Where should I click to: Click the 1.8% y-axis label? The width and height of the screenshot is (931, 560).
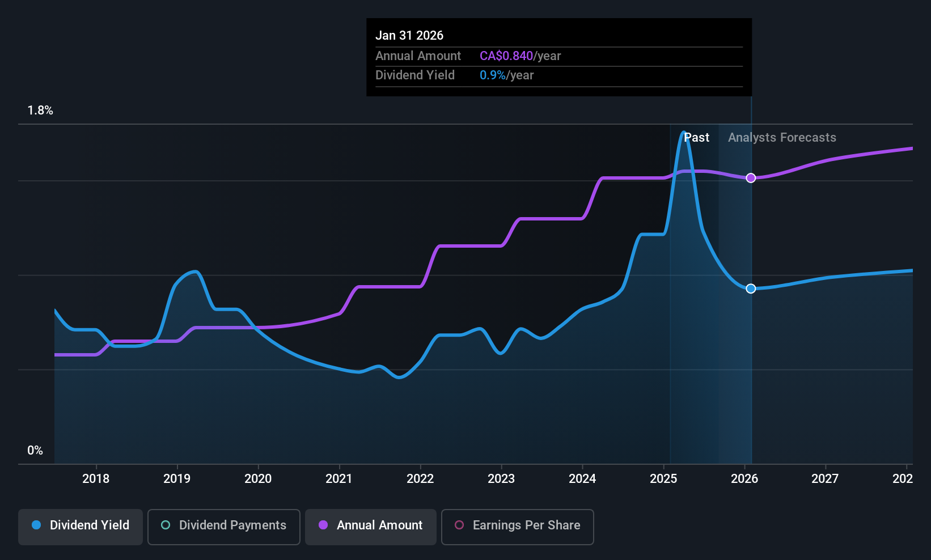pyautogui.click(x=40, y=111)
